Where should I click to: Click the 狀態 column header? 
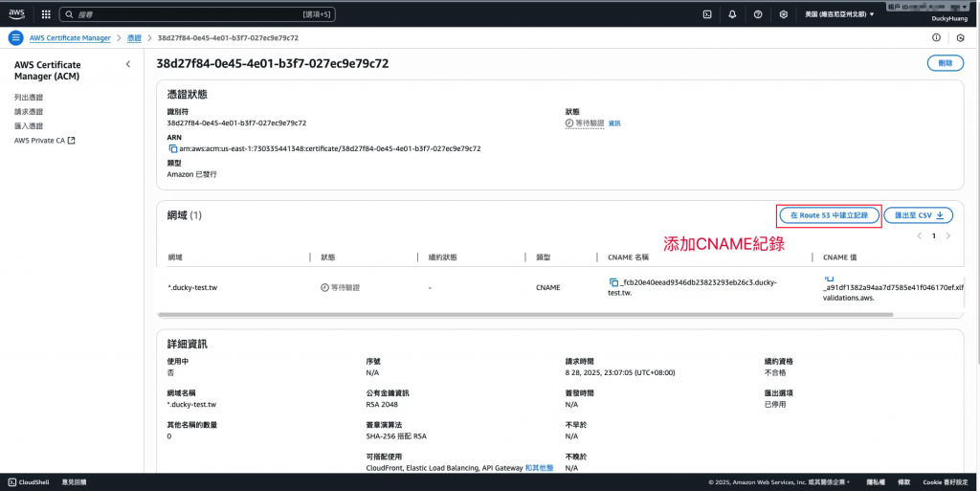point(328,257)
